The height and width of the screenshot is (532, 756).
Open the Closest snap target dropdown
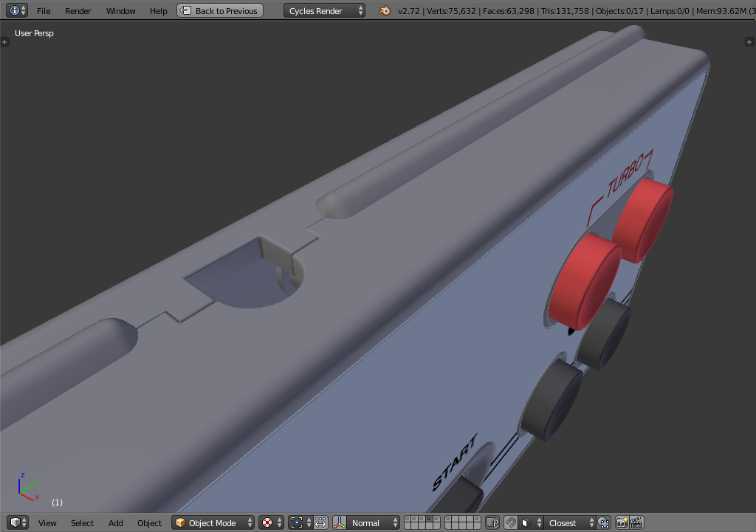[x=568, y=522]
